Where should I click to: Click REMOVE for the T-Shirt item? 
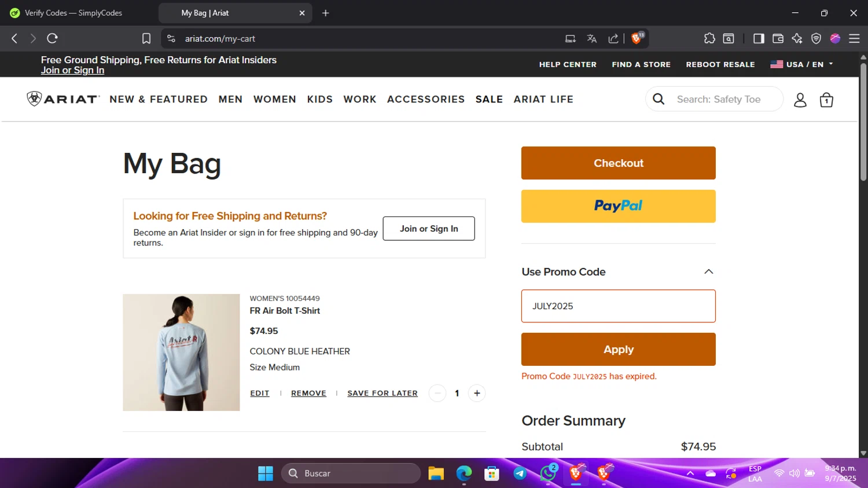coord(308,393)
